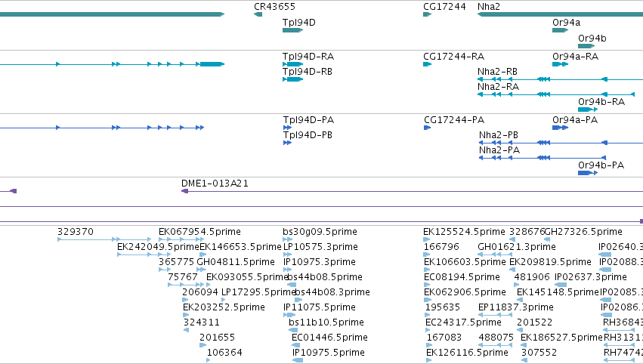Click the Nha2-RA transcript label
This screenshot has width=643, height=364.
498,87
